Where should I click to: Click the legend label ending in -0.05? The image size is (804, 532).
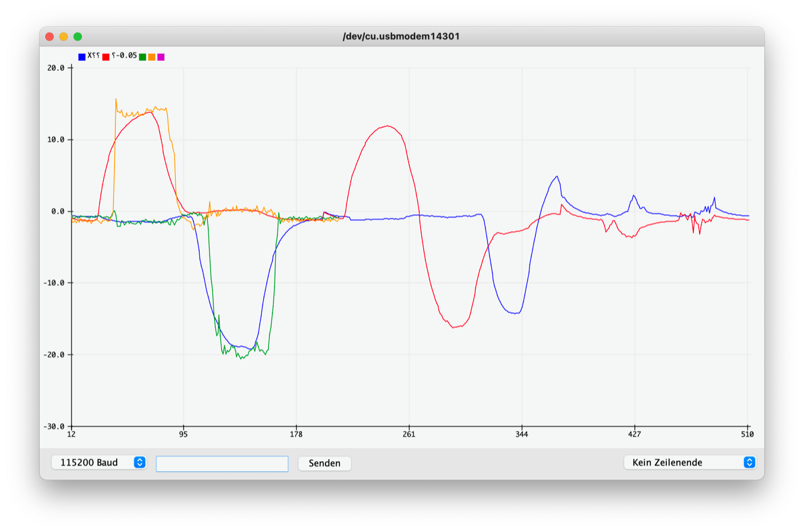(124, 56)
